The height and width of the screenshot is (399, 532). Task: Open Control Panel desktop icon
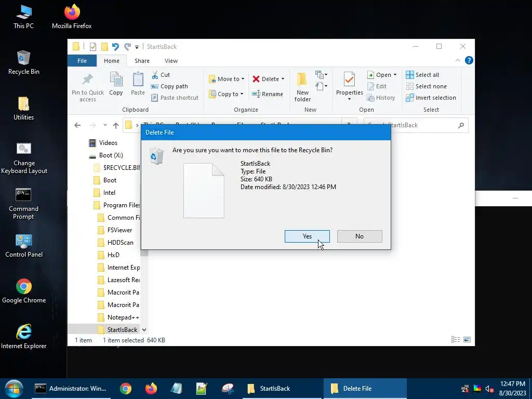pyautogui.click(x=24, y=246)
